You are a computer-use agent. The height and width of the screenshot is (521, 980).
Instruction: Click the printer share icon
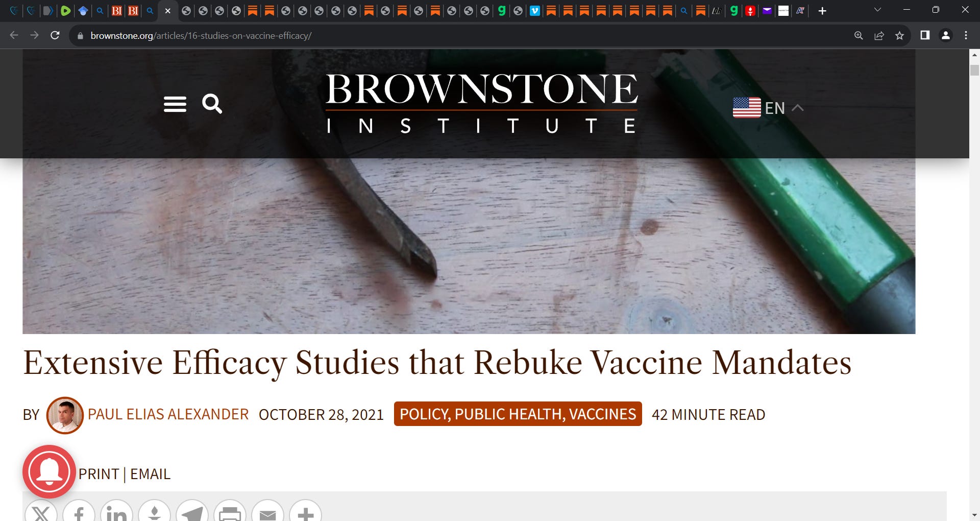(x=230, y=511)
